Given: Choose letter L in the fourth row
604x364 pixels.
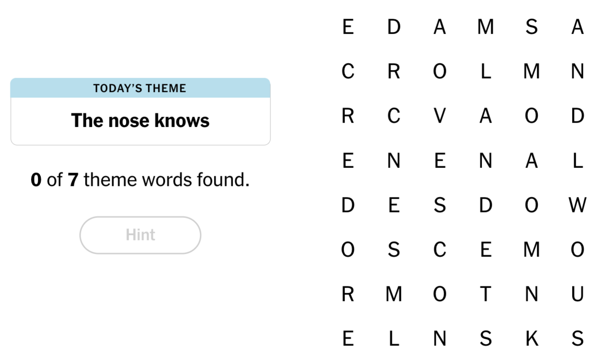Looking at the screenshot, I should [x=577, y=160].
